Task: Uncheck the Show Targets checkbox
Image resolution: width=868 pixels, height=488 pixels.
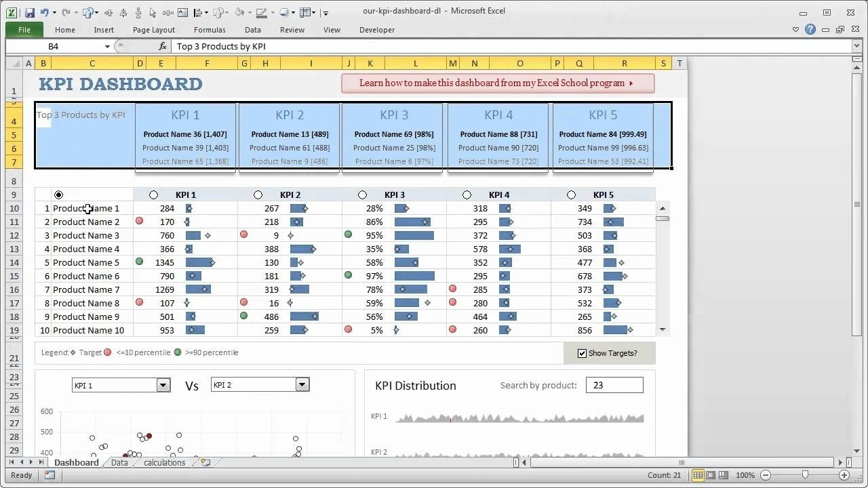Action: (582, 353)
